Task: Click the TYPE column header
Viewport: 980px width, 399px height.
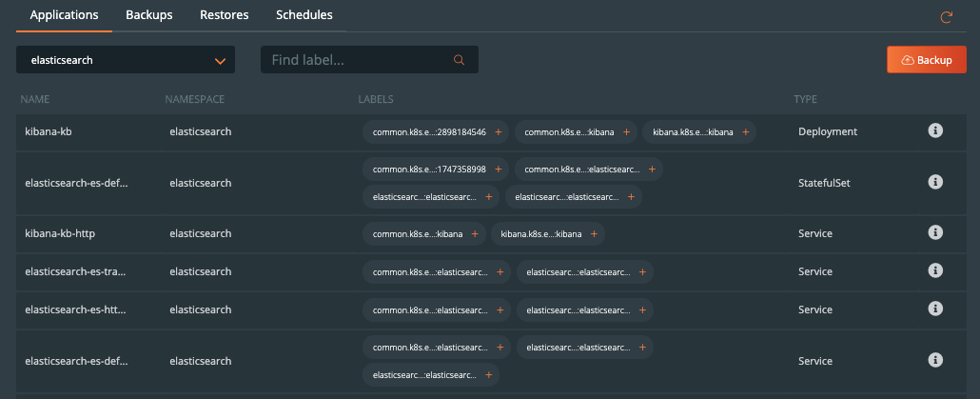Action: coord(805,99)
